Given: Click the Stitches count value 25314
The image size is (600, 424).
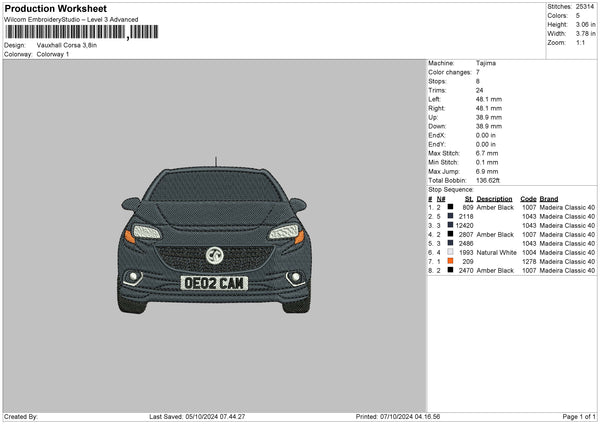Looking at the screenshot, I should [586, 8].
